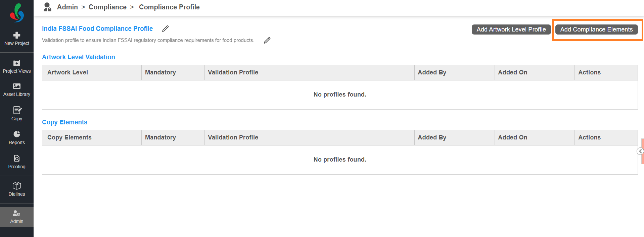Screen dimensions: 644x237
Task: Select Admin in the sidebar
Action: [x=17, y=217]
